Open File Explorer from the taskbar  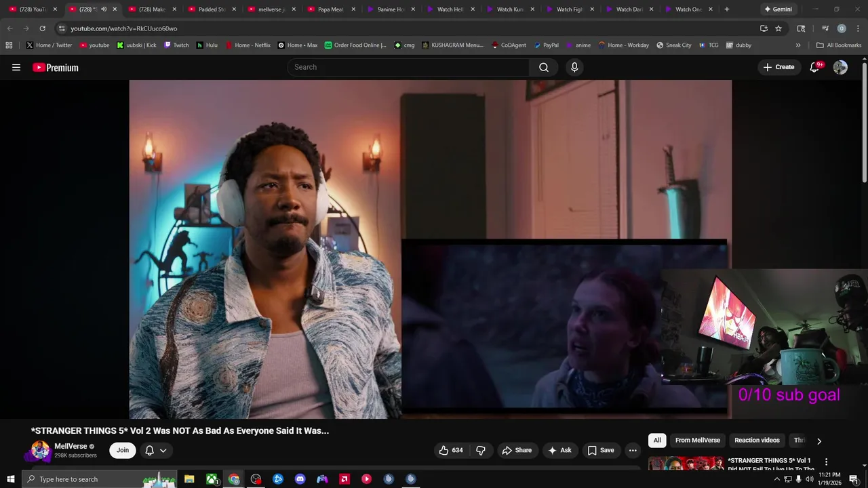click(189, 479)
